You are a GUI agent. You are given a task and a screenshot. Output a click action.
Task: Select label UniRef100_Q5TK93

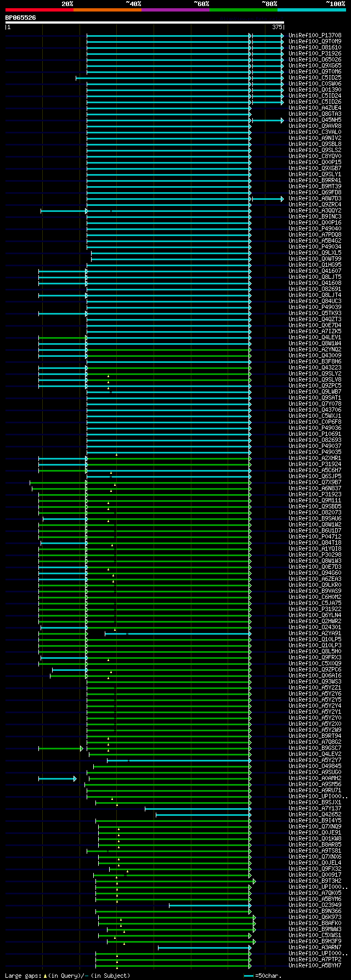(x=315, y=313)
